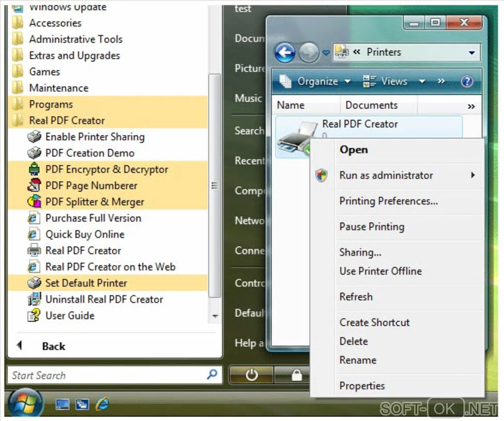The image size is (504, 421).
Task: Click the PDF Page Numberer icon
Action: click(34, 185)
